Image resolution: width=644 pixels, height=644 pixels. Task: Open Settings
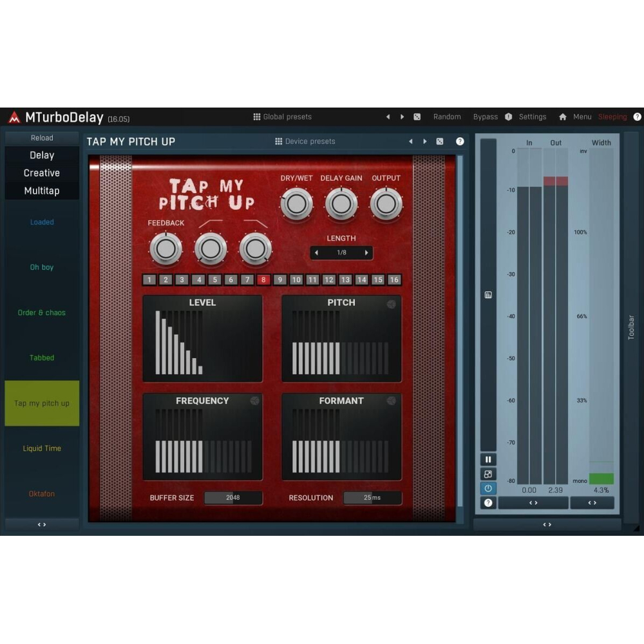[533, 117]
